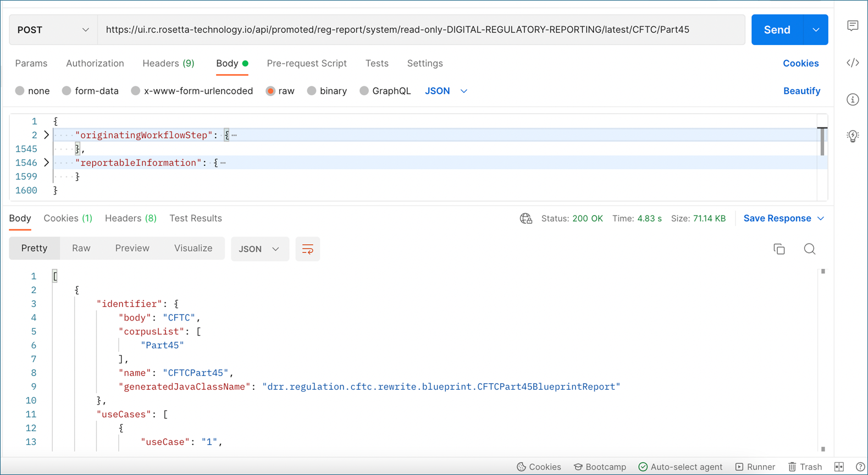Viewport: 868px width, 475px height.
Task: Switch to the Authorization tab
Action: (95, 63)
